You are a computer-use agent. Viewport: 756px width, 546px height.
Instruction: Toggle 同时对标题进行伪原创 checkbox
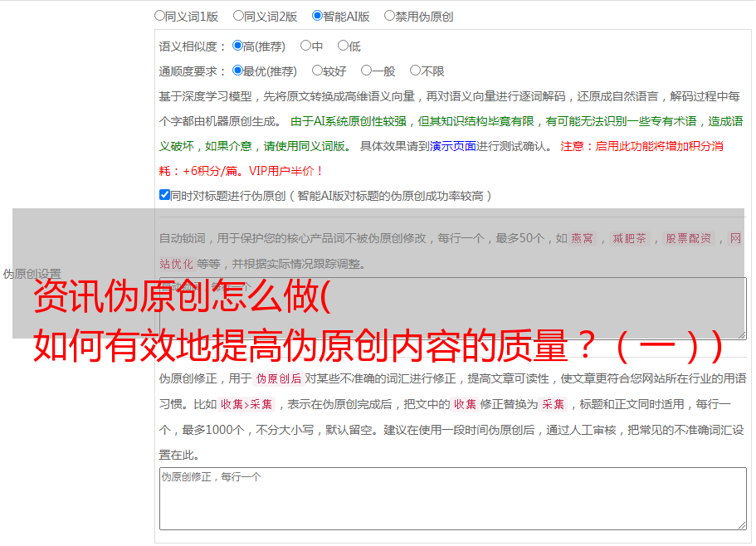[164, 195]
